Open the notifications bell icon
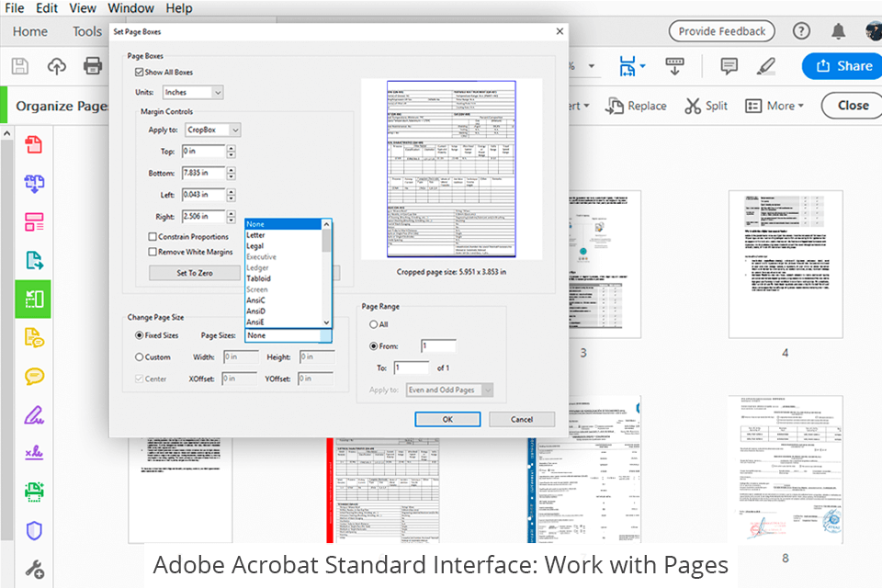Image resolution: width=882 pixels, height=588 pixels. [838, 31]
